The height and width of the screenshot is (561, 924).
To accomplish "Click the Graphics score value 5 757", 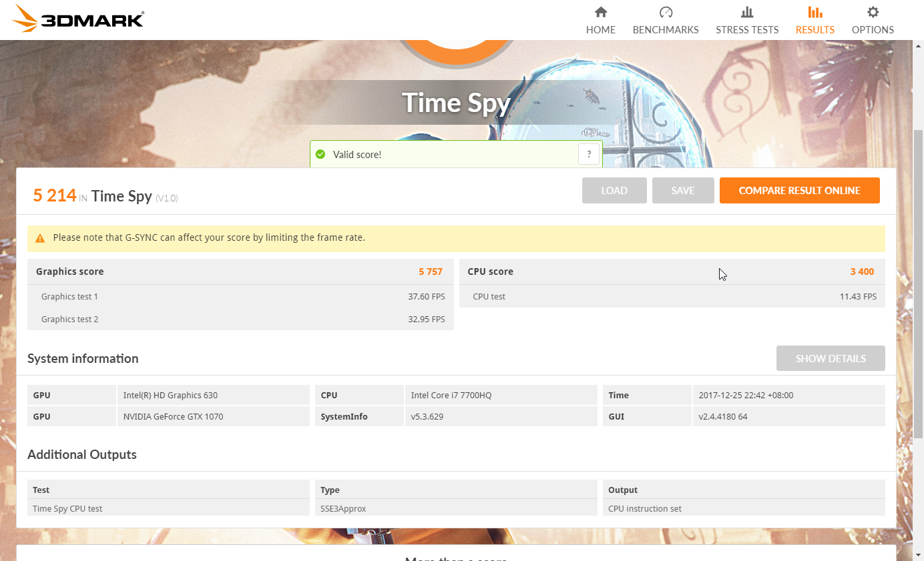I will point(431,271).
